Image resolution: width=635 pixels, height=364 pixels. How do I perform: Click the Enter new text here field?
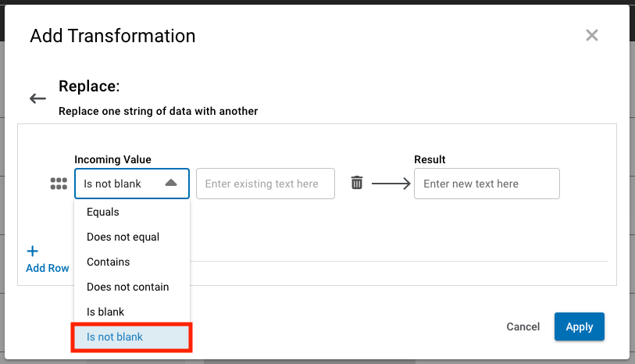point(486,184)
